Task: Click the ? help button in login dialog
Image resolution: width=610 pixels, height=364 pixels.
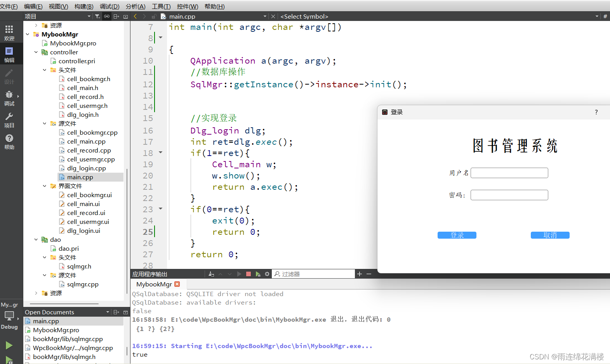Action: tap(596, 112)
